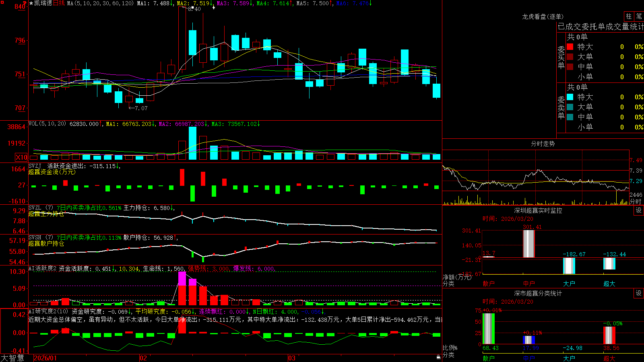This screenshot has width=644, height=362.
Task: Switch to 柱 column view in 龙虎看盘
Action: click(x=629, y=16)
